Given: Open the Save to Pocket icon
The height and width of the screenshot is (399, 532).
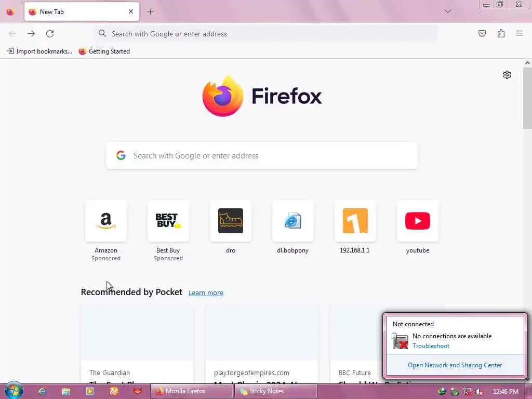Looking at the screenshot, I should tap(482, 33).
